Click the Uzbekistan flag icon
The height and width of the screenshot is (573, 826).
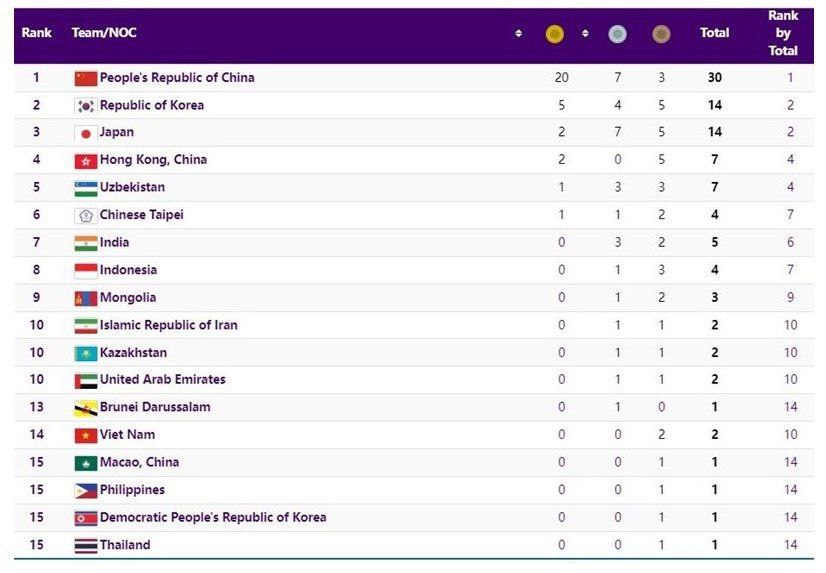point(85,188)
